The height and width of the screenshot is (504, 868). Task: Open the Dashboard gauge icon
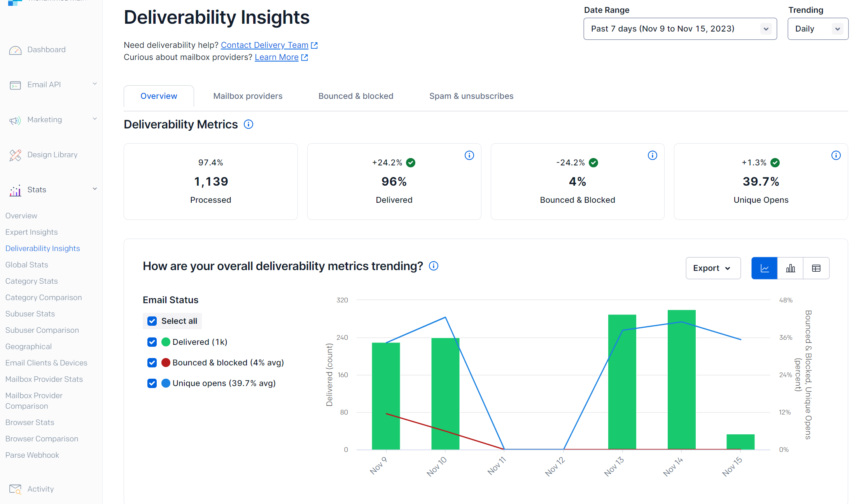click(15, 50)
